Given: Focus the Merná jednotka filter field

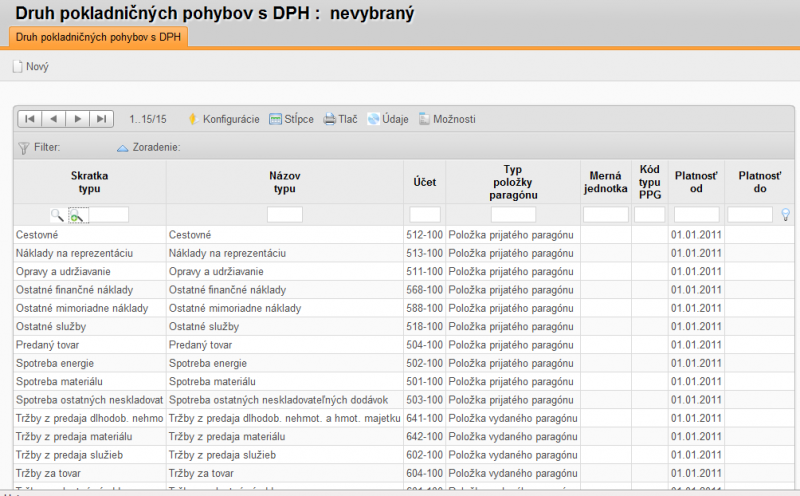Looking at the screenshot, I should (606, 215).
